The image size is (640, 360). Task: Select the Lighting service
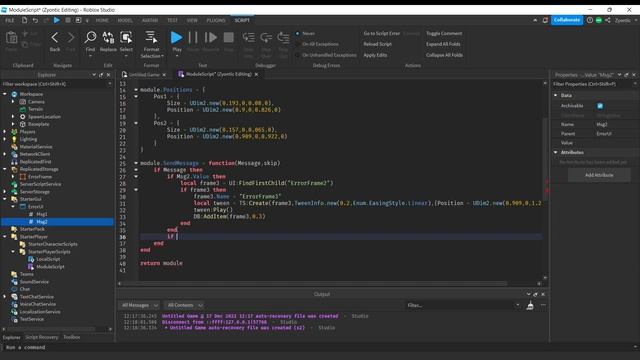point(28,139)
